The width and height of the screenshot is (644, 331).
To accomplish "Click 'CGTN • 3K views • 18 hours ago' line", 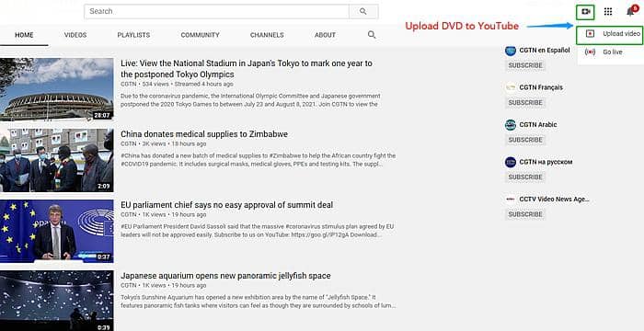I will (164, 143).
